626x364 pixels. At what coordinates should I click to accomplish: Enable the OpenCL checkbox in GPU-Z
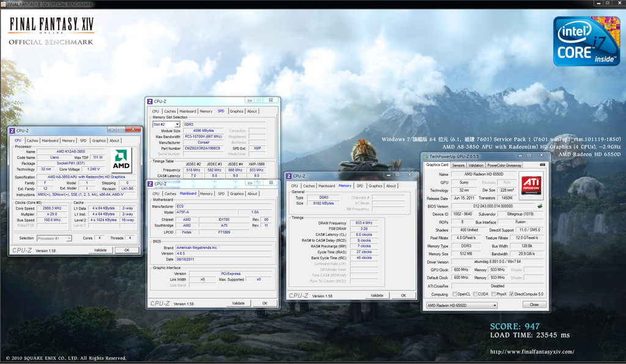coord(454,294)
